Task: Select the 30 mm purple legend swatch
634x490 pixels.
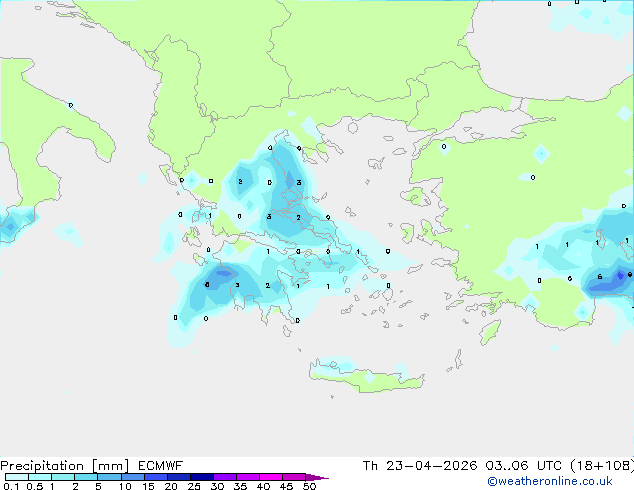Action: (x=225, y=477)
